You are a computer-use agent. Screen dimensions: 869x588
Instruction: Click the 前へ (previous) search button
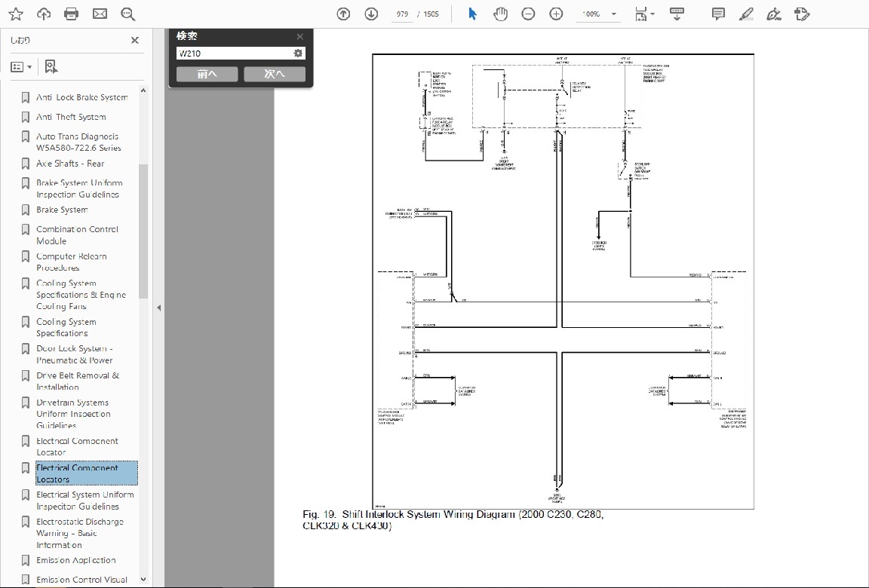pos(207,74)
